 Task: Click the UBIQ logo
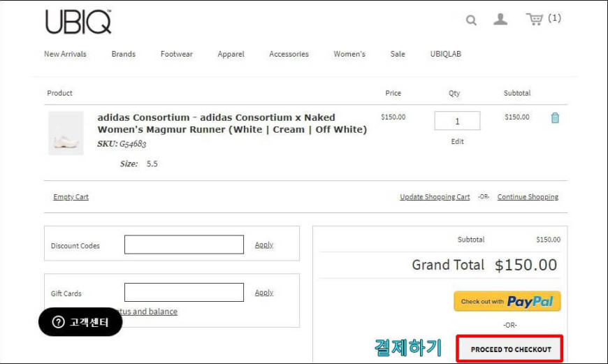pos(78,22)
